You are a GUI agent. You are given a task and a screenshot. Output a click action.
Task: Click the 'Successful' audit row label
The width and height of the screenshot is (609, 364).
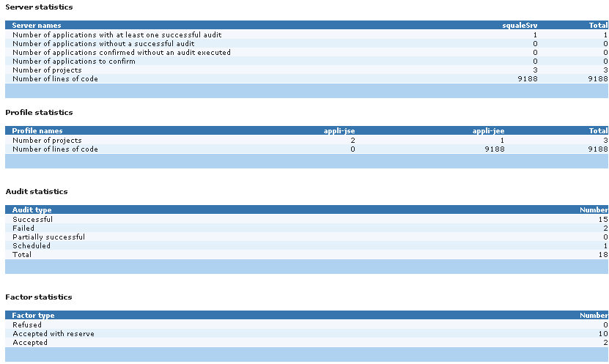pyautogui.click(x=33, y=219)
